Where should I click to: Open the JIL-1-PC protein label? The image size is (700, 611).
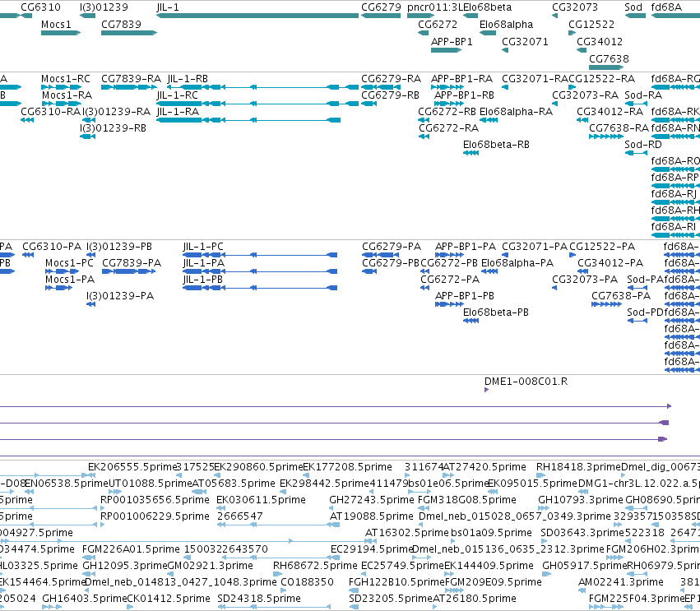(x=203, y=247)
